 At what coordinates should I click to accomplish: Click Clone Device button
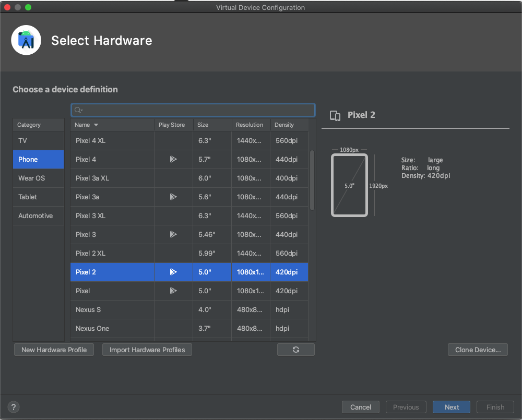coord(478,350)
